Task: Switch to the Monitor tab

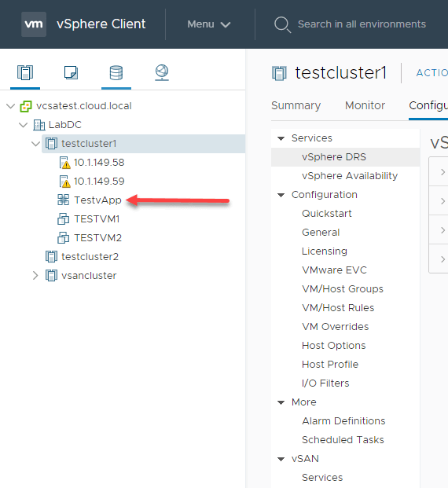Action: (365, 105)
